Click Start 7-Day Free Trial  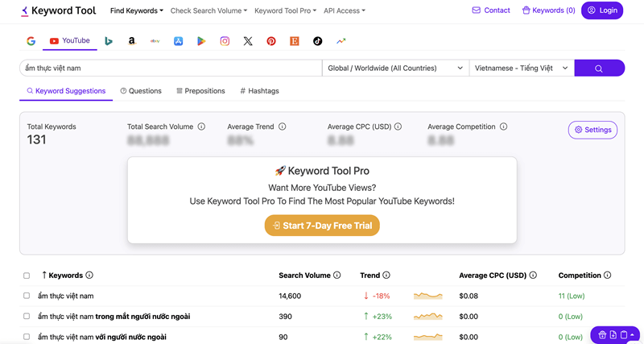322,226
